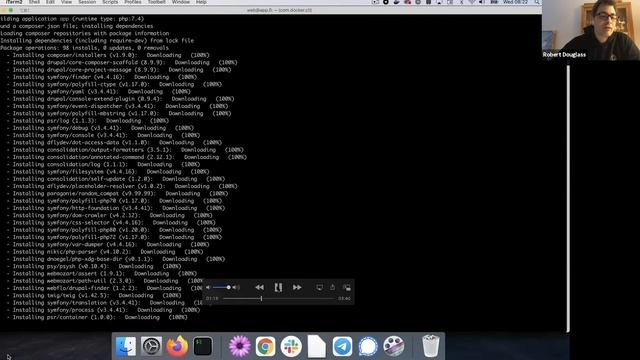Adjust the volume slider knob
The image size is (640, 360).
pos(228,287)
